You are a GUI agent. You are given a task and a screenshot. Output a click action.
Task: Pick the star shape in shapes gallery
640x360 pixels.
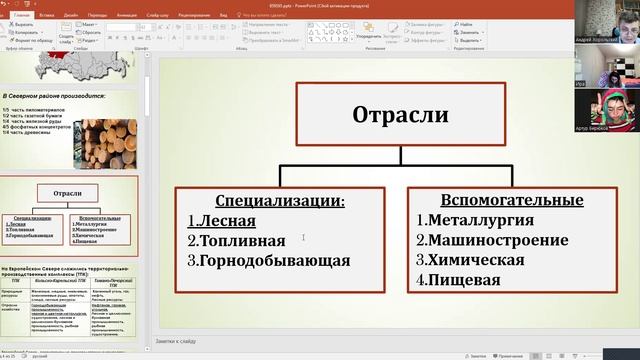pos(345,39)
